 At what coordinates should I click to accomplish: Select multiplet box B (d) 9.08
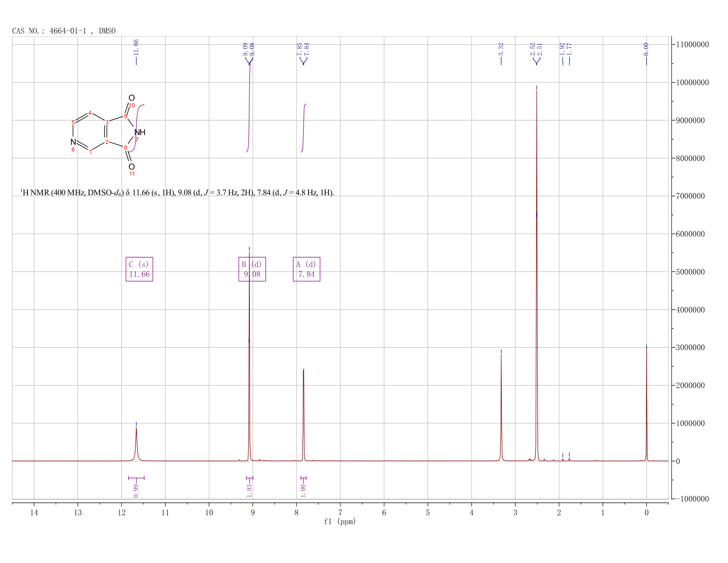click(x=252, y=269)
